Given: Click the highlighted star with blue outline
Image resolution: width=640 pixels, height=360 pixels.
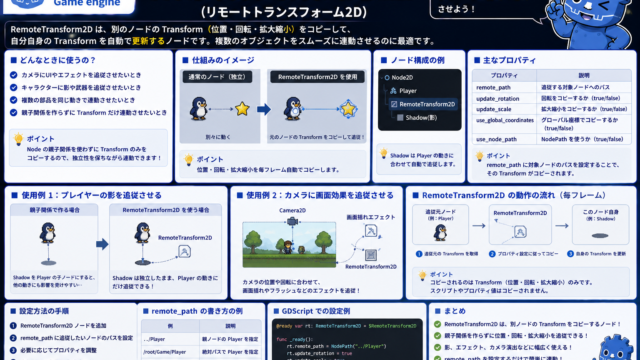Looking at the screenshot, I should [x=348, y=109].
